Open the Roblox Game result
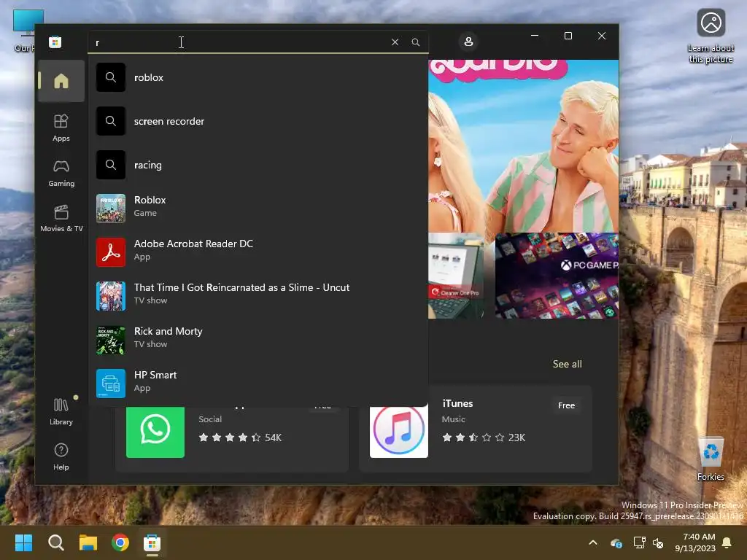Viewport: 747px width, 560px height. (x=258, y=208)
